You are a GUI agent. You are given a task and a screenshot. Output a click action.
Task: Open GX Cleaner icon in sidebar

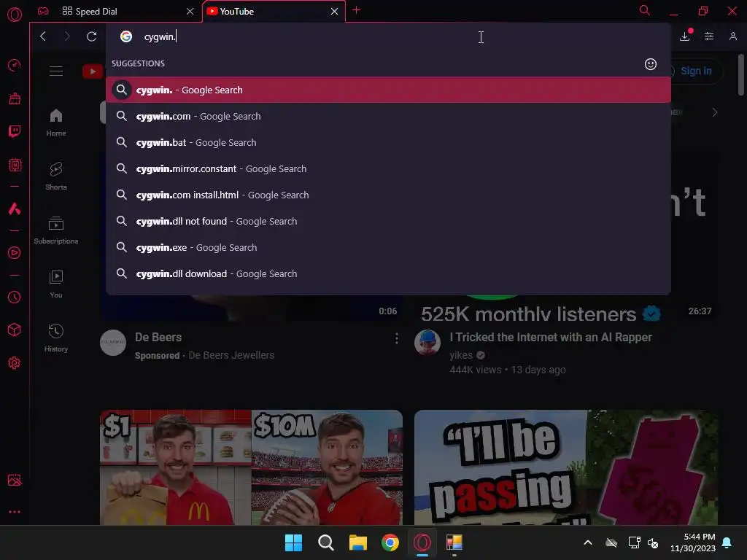15,98
